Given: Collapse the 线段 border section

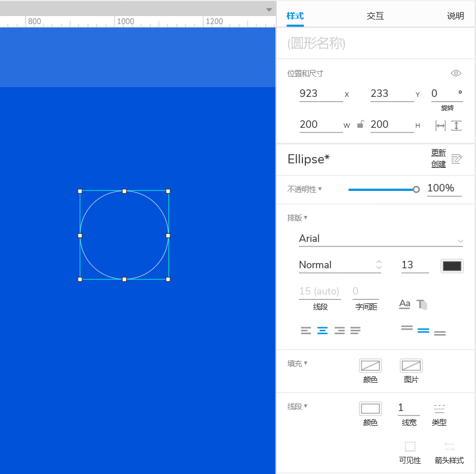Looking at the screenshot, I should tap(297, 406).
